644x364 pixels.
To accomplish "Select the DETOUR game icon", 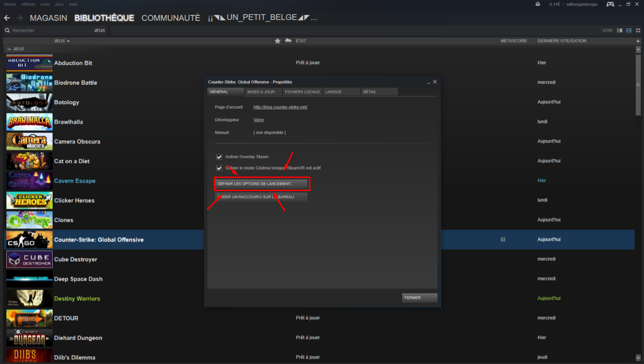I will (29, 318).
